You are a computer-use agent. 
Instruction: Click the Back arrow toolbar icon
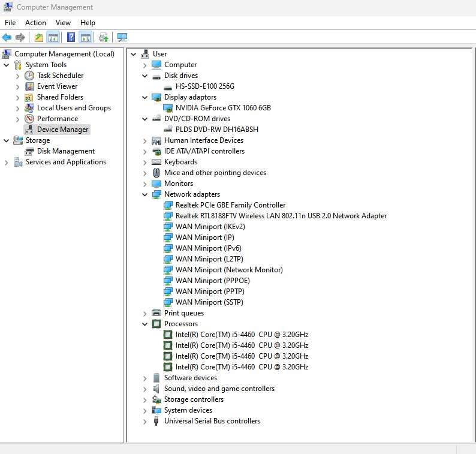pos(7,38)
